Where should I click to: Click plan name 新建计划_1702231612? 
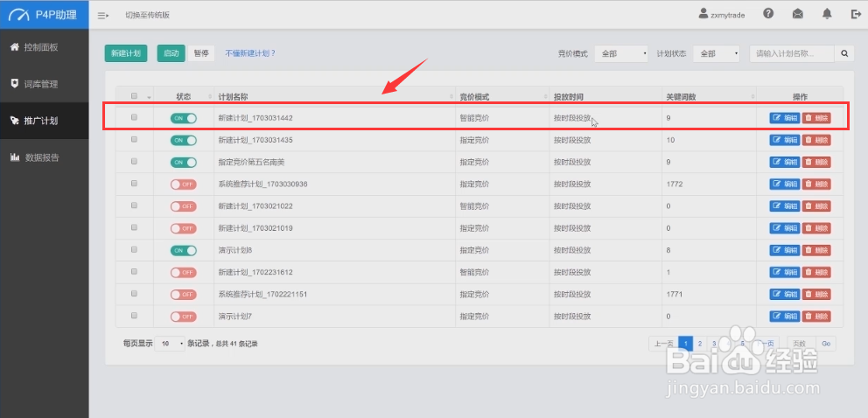[x=255, y=273]
